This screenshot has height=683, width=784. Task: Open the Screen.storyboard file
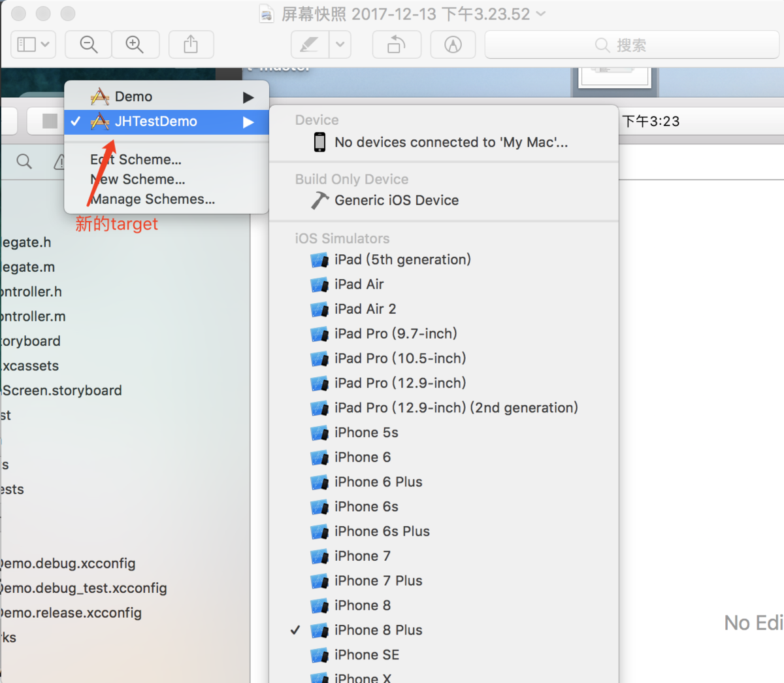click(x=61, y=391)
